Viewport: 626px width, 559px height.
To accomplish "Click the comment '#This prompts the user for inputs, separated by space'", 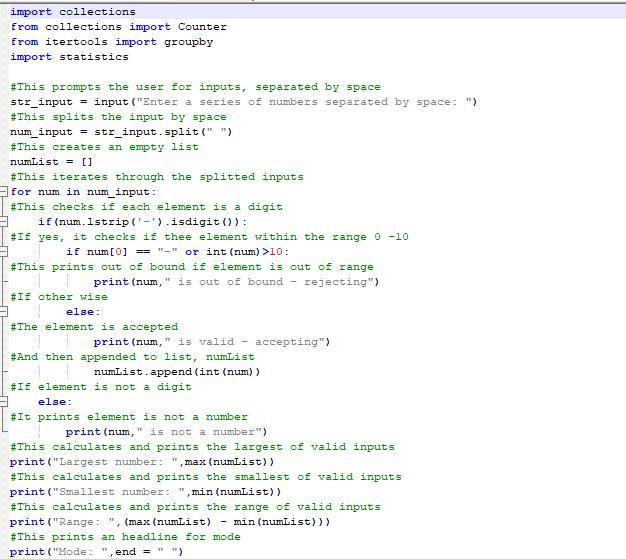I will [196, 87].
